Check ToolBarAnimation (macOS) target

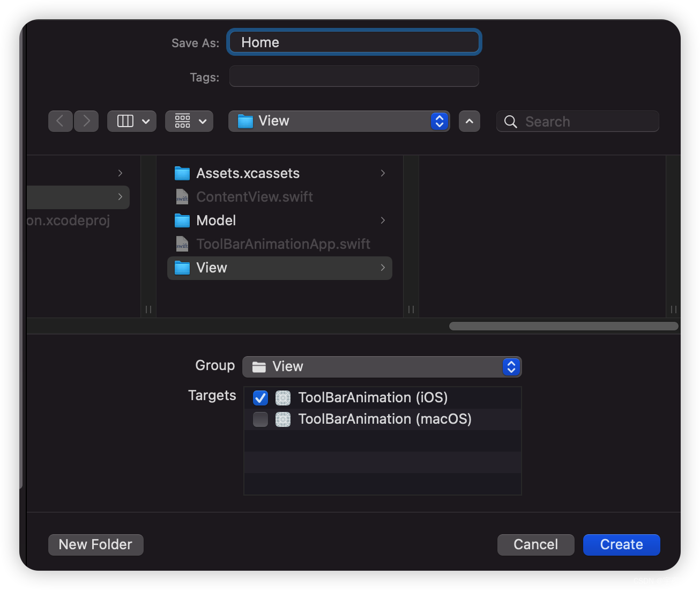coord(260,419)
